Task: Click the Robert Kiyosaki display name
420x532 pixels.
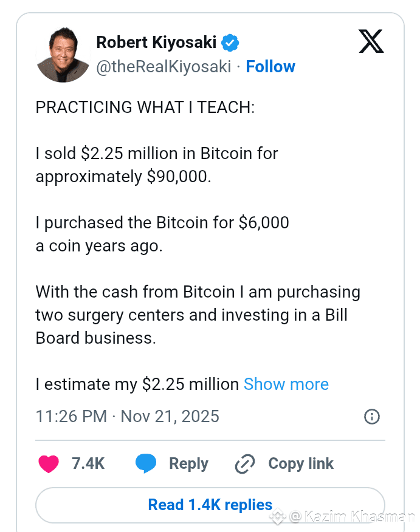Action: [156, 43]
